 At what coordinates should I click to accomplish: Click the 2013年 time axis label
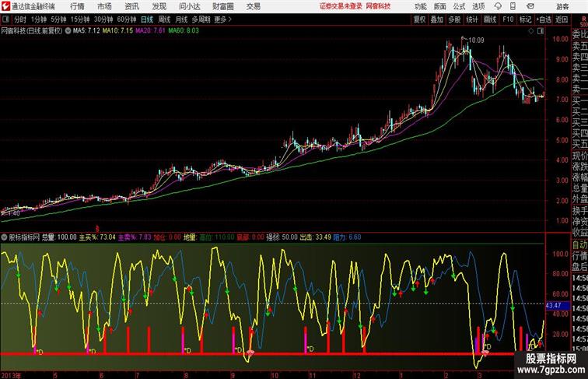pos(11,375)
